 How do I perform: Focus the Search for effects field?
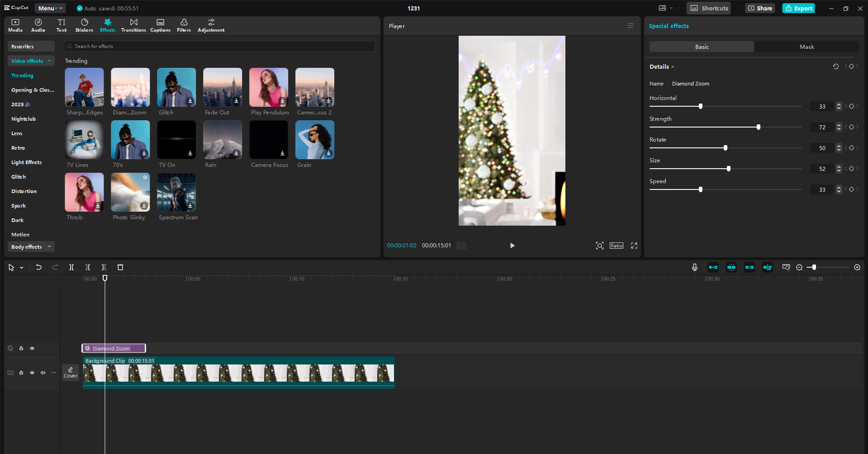click(219, 46)
